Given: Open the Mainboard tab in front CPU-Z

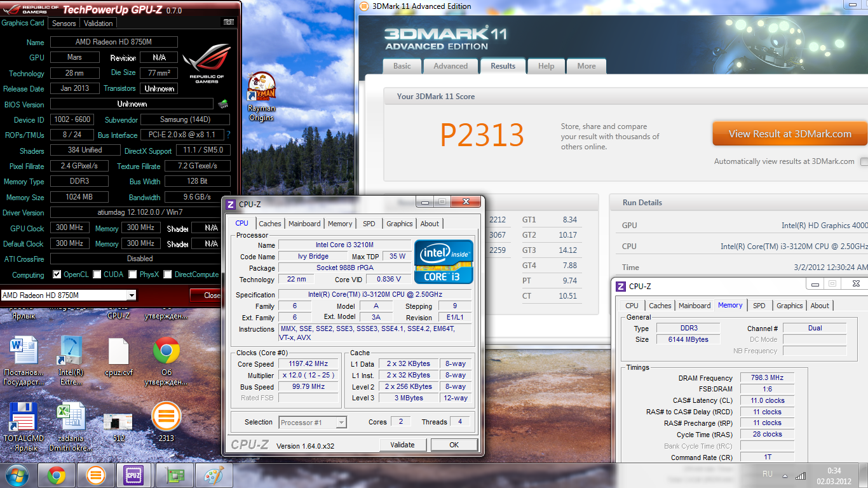Looking at the screenshot, I should coord(304,224).
